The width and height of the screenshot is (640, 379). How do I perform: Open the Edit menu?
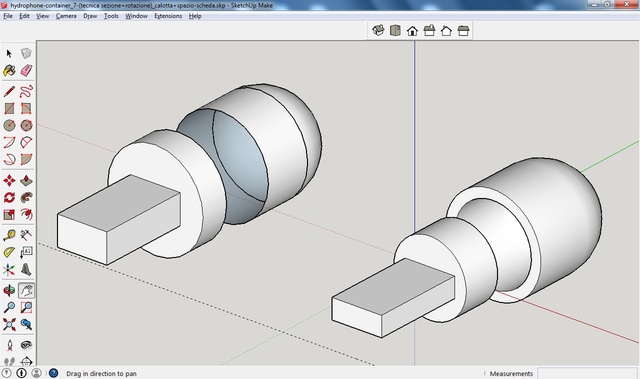tap(24, 16)
